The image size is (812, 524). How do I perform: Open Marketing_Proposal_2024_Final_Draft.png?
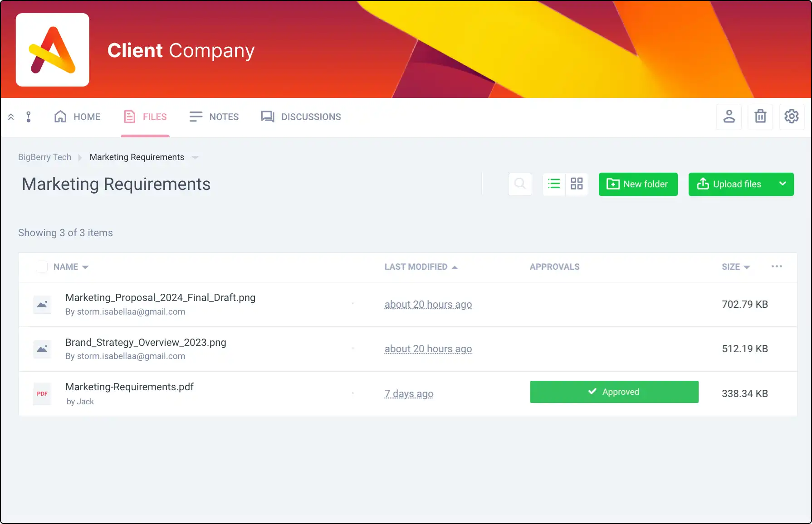(x=161, y=298)
